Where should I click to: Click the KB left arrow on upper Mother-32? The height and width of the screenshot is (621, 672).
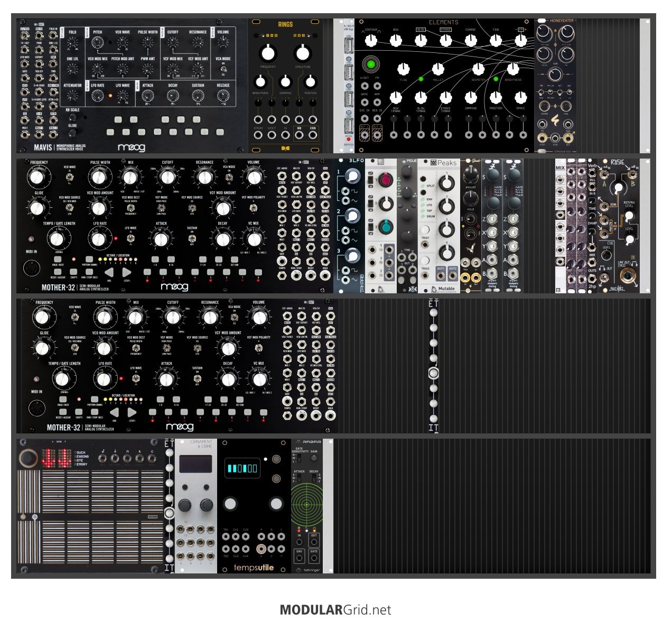(108, 272)
